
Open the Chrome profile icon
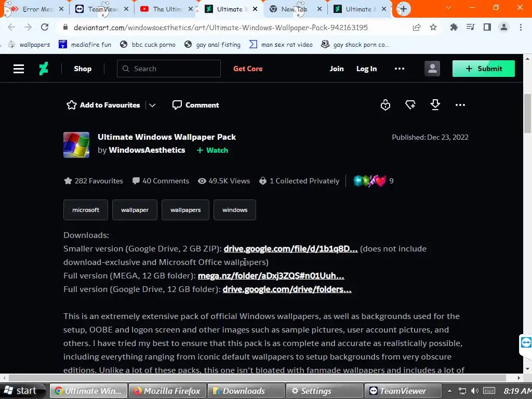click(504, 27)
